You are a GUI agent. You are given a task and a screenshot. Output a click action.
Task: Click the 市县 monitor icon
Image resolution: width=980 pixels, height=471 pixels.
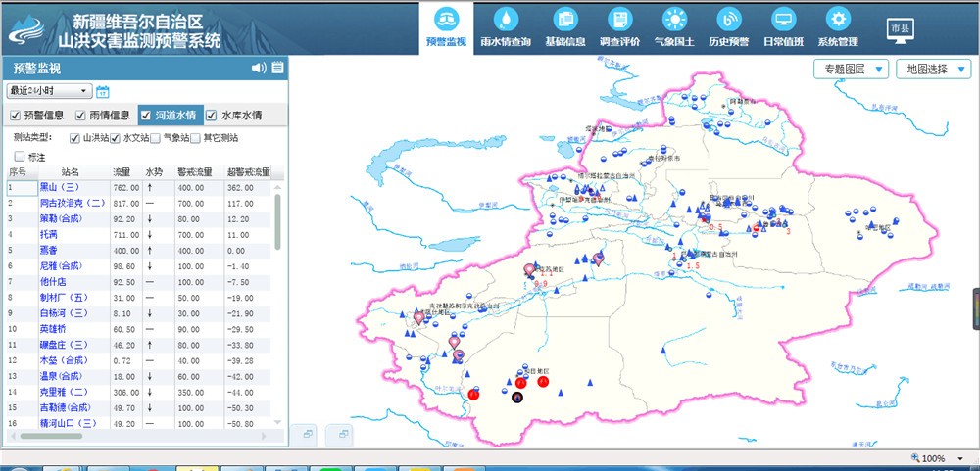(x=900, y=29)
